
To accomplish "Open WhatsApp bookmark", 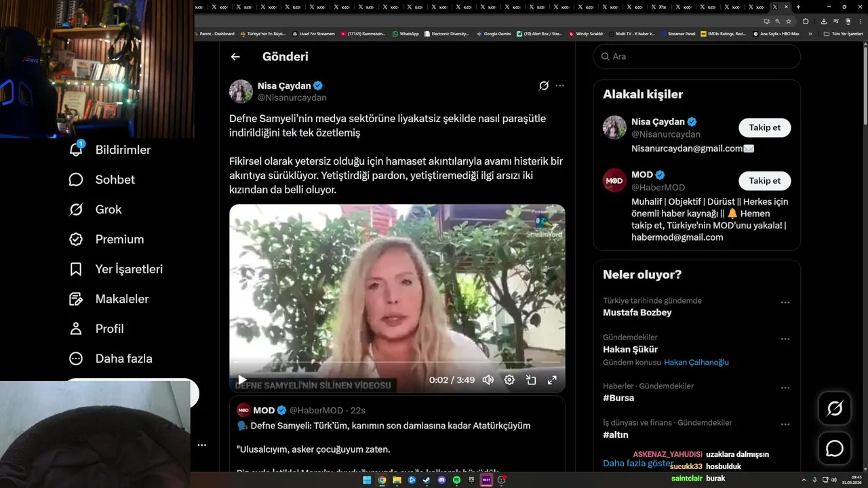I will tap(406, 33).
